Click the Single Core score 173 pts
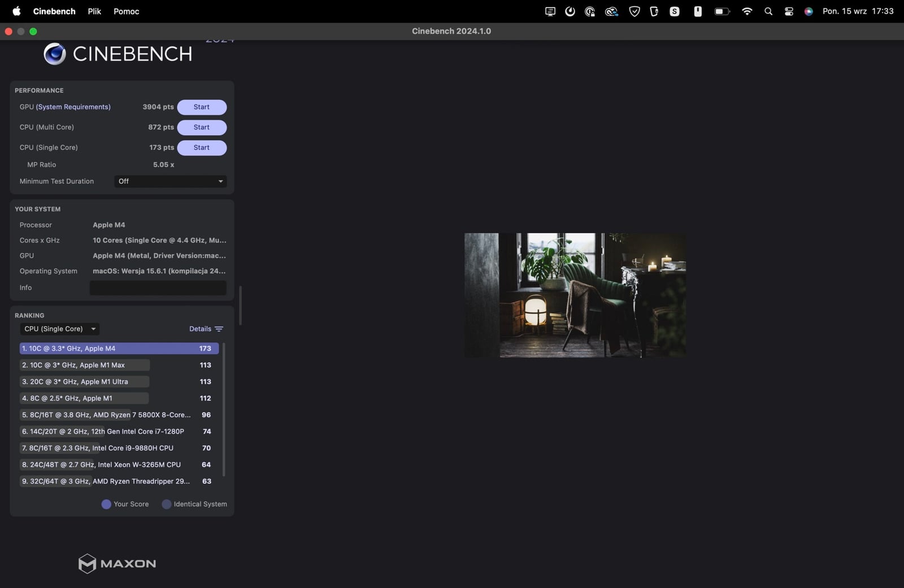Image resolution: width=904 pixels, height=588 pixels. click(162, 147)
